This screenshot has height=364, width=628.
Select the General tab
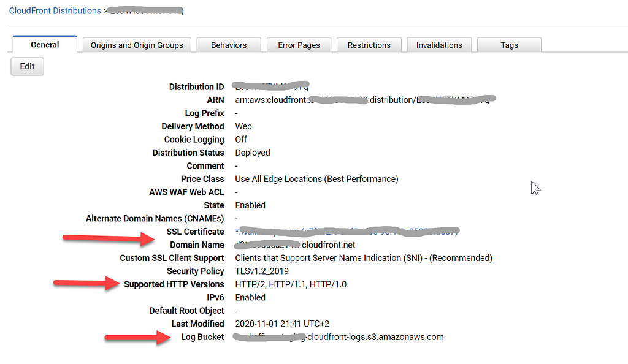[45, 44]
